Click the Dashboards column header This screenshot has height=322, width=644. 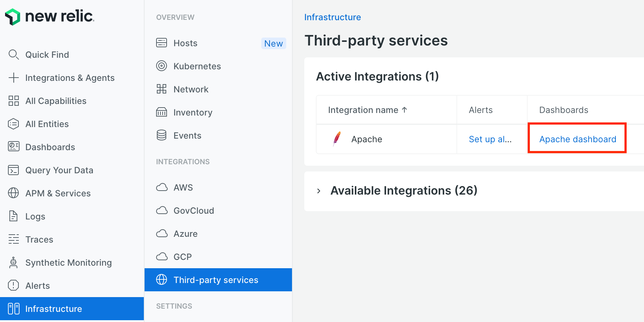[564, 110]
